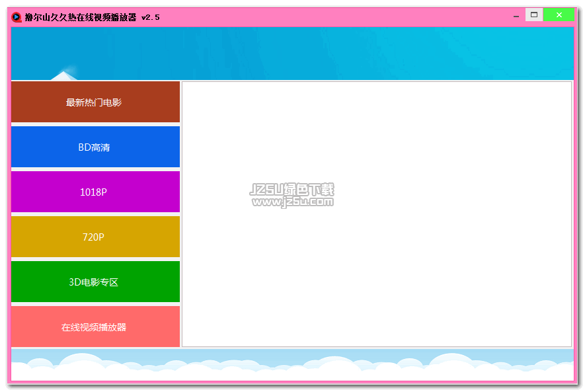Click the player app icon in title bar
585x392 pixels.
[x=17, y=17]
